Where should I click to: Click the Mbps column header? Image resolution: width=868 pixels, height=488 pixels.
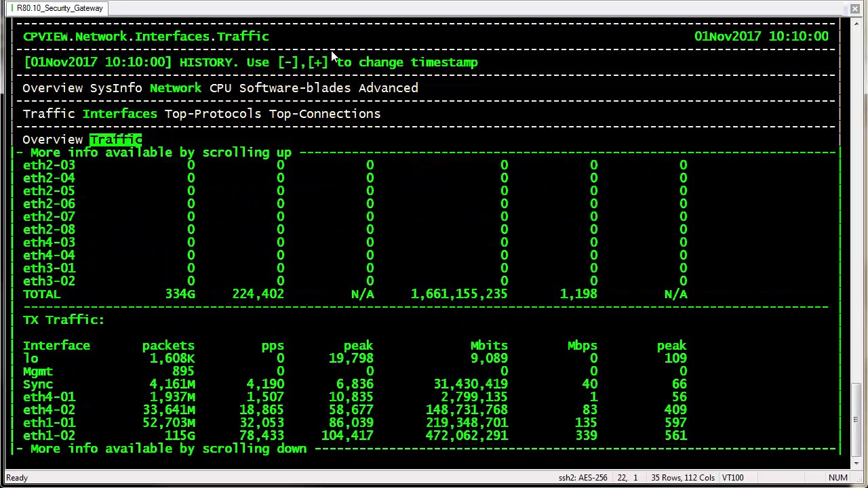pos(582,346)
